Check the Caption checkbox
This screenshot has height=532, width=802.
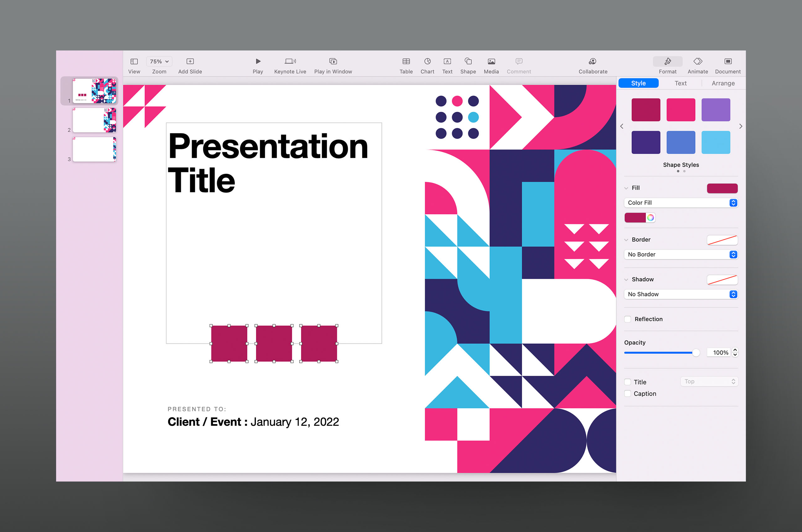(x=628, y=394)
